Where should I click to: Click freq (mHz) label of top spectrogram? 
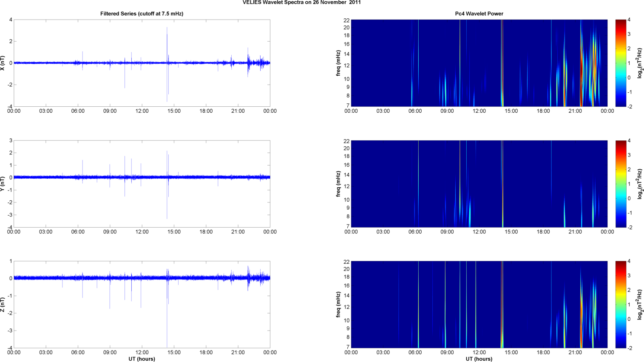(338, 63)
